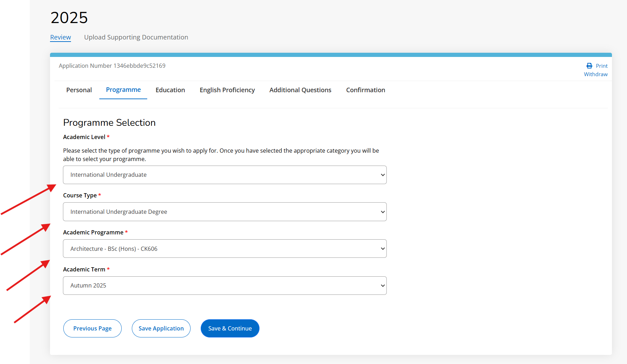The height and width of the screenshot is (364, 627).
Task: Click the chevron arrow in Academic Term field
Action: (383, 286)
